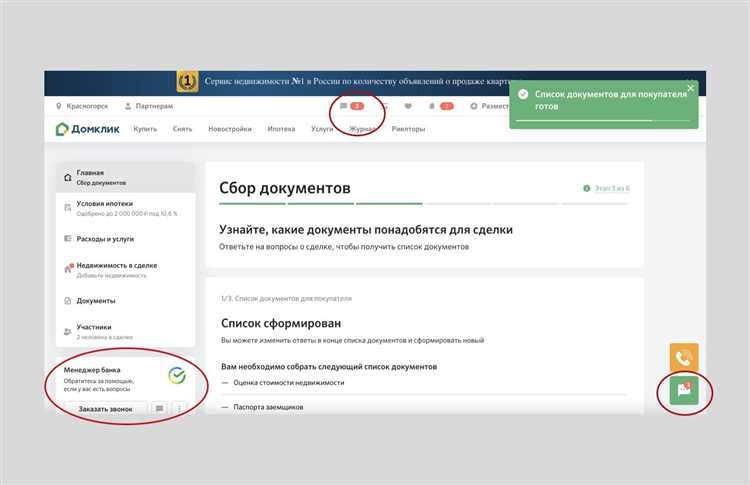The width and height of the screenshot is (750, 485).
Task: Click plus icon beside Разместить
Action: click(474, 106)
